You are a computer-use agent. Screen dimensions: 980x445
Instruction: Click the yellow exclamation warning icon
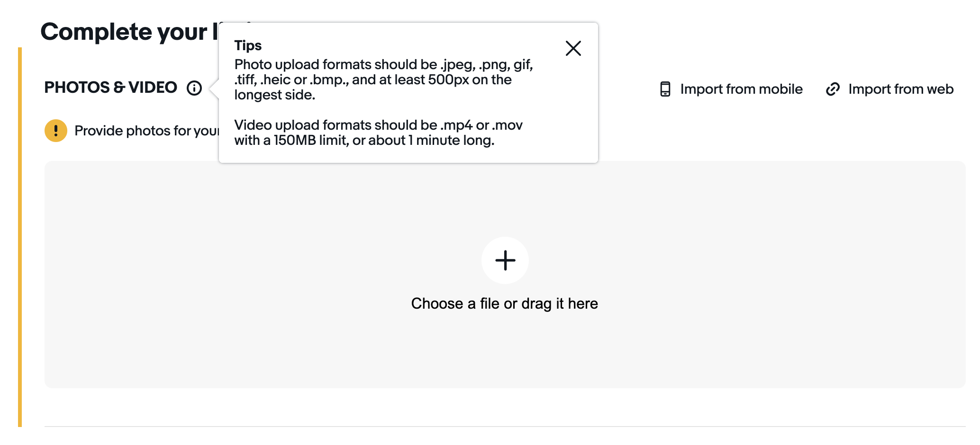[56, 131]
